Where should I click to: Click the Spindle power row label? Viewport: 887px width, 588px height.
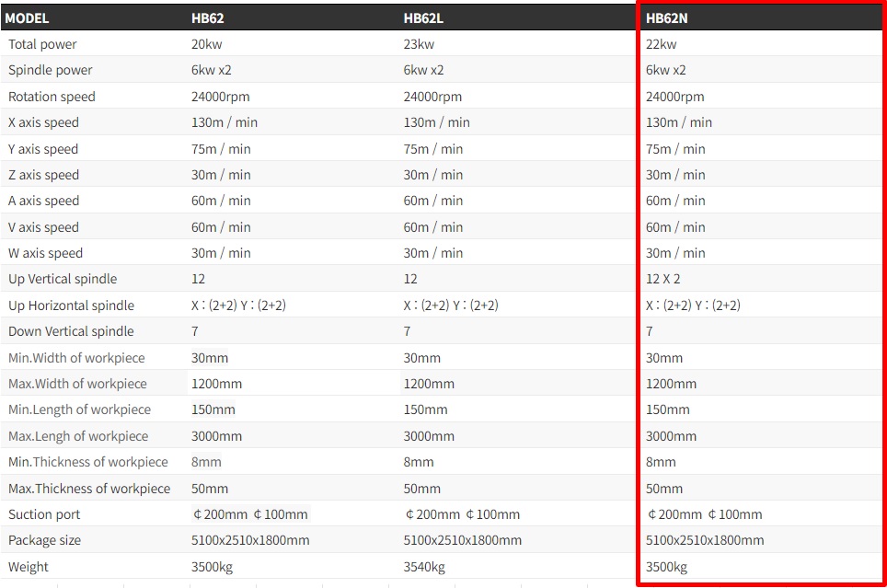51,70
